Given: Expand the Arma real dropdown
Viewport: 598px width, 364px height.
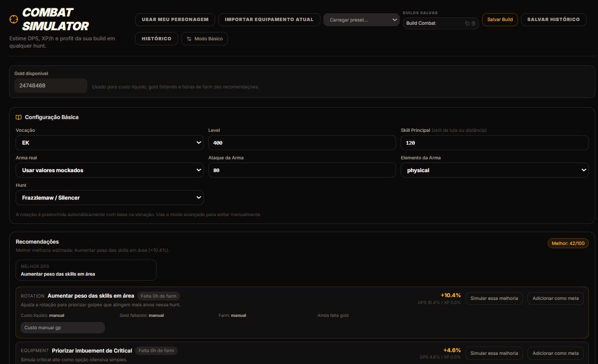Looking at the screenshot, I should [x=110, y=170].
